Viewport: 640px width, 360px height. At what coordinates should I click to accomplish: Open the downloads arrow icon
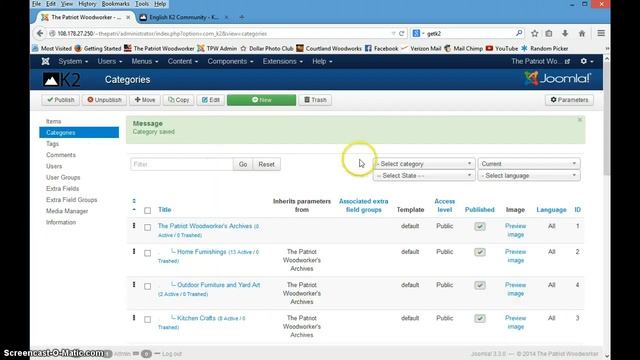pyautogui.click(x=565, y=33)
